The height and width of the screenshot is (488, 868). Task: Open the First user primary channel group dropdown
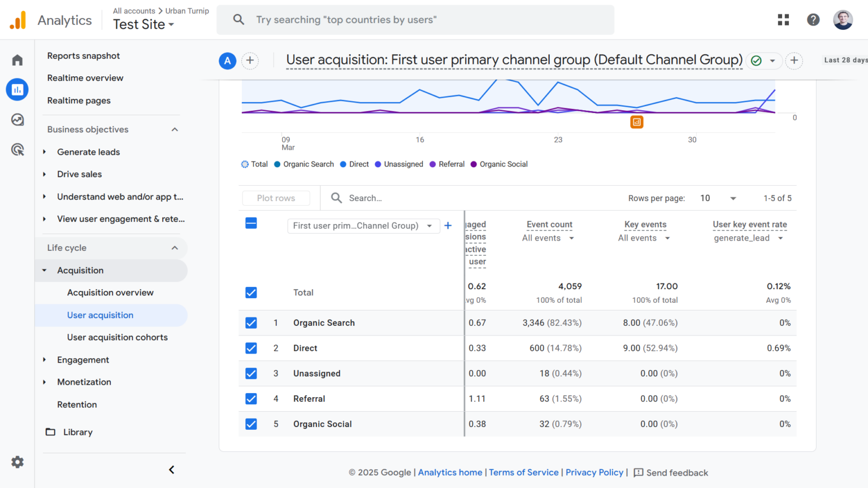coord(363,225)
